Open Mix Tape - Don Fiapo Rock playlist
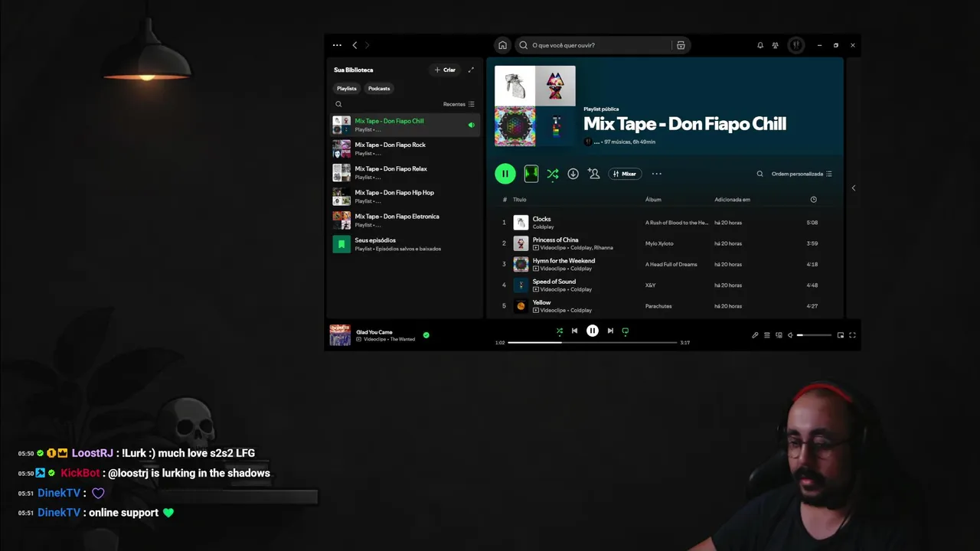The image size is (980, 551). click(x=405, y=148)
